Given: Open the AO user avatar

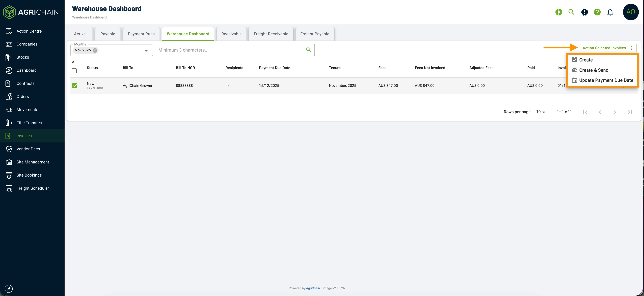Looking at the screenshot, I should (x=631, y=12).
